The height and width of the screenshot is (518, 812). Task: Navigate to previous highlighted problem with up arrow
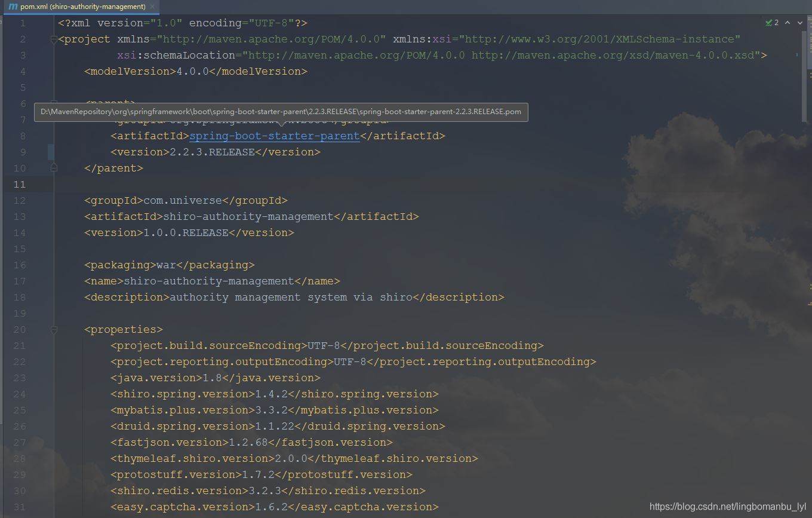pyautogui.click(x=786, y=22)
